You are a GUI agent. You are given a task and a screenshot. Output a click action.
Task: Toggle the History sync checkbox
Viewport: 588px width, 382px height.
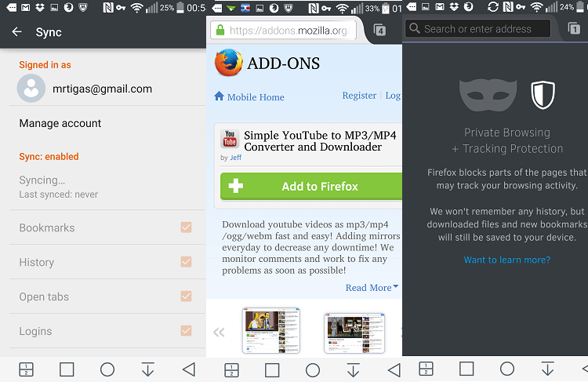click(x=186, y=261)
